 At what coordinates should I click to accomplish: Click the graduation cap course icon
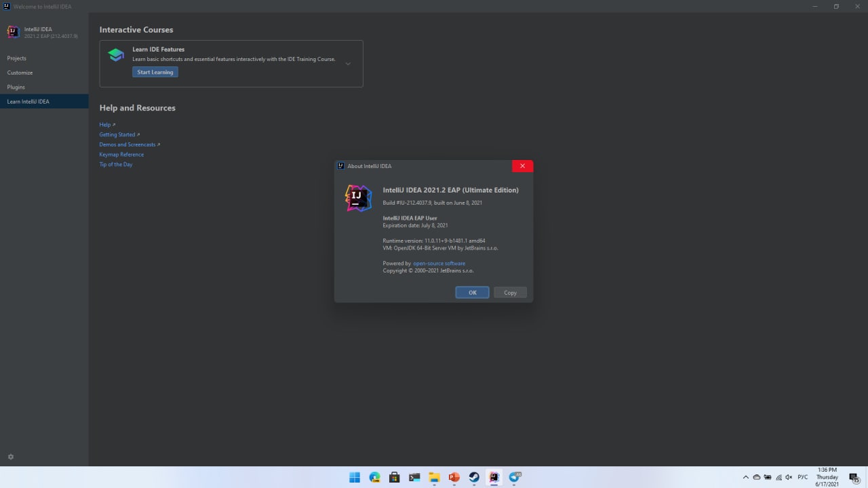click(116, 55)
